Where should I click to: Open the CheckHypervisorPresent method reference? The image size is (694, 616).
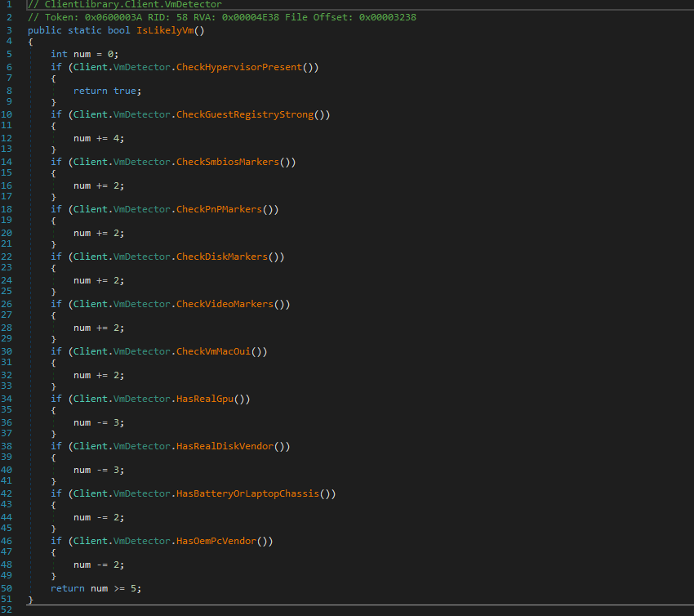[239, 67]
